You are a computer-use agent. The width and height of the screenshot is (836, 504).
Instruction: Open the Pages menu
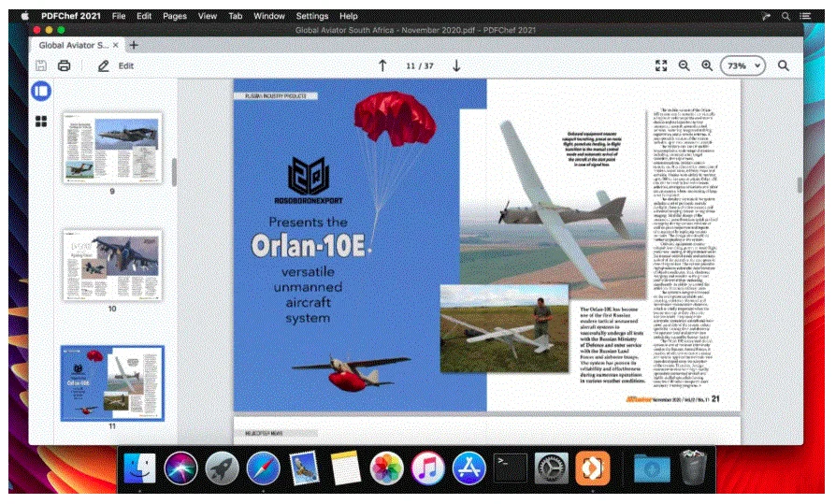click(x=175, y=16)
